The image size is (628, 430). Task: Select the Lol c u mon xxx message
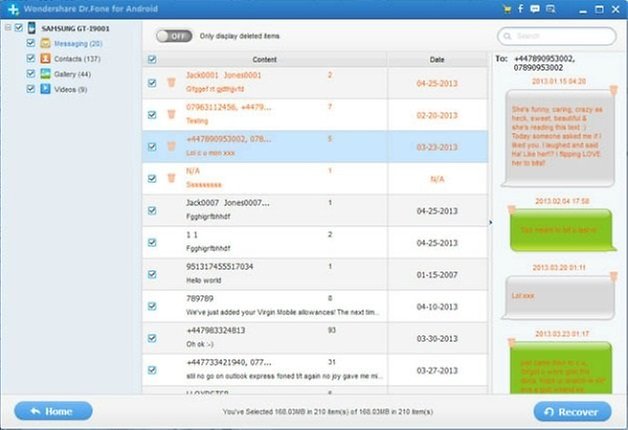315,147
